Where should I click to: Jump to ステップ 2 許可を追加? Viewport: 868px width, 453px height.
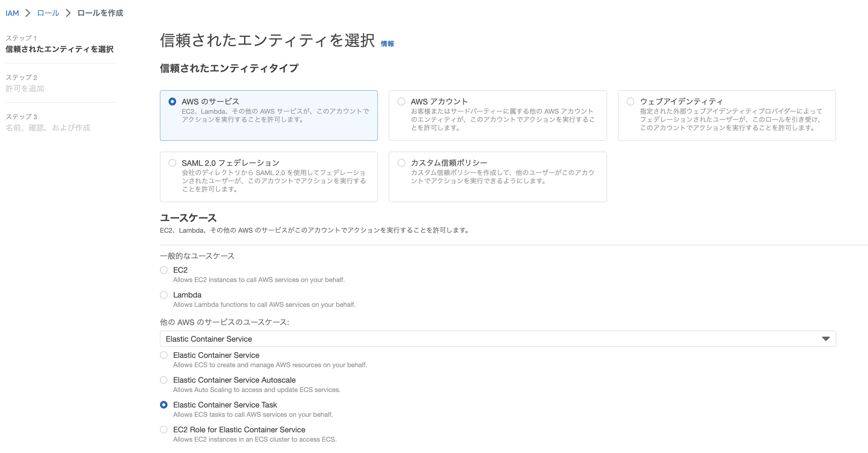(x=25, y=88)
